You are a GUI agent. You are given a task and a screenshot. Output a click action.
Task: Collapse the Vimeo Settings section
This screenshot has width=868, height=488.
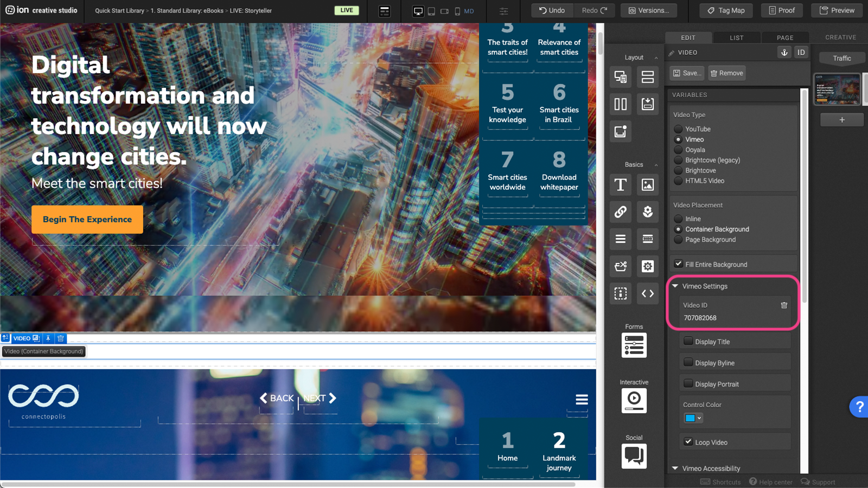[675, 286]
